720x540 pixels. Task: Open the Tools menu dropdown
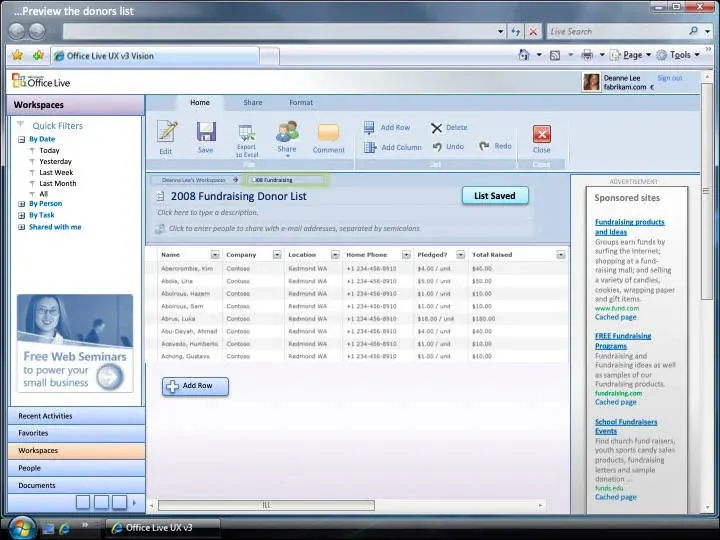tap(697, 55)
